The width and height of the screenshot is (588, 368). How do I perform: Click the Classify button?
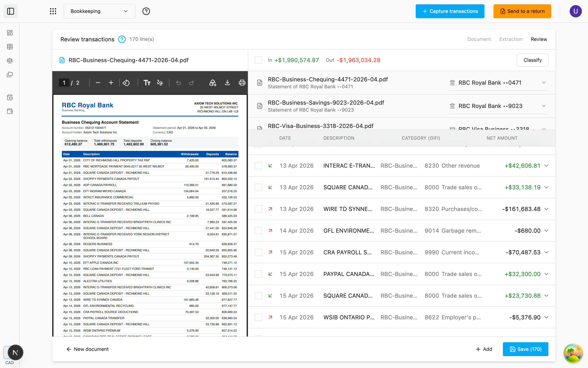pos(532,60)
